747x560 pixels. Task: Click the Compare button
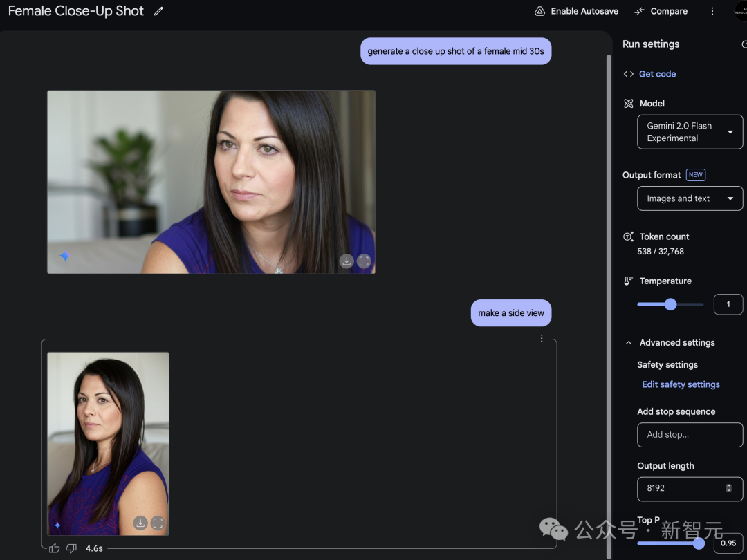click(x=661, y=11)
